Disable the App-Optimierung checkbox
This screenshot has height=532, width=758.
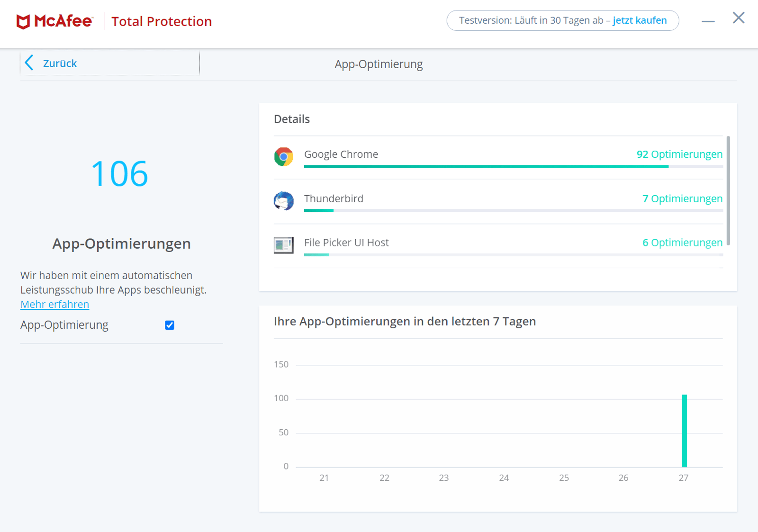click(170, 325)
